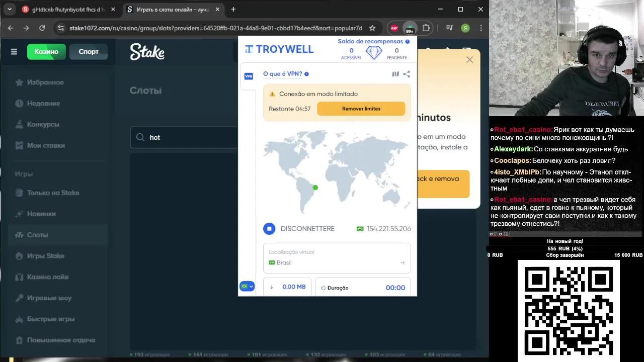Viewport: 644px width, 362px height.
Task: Click the share icon in Troywell
Action: [x=407, y=74]
